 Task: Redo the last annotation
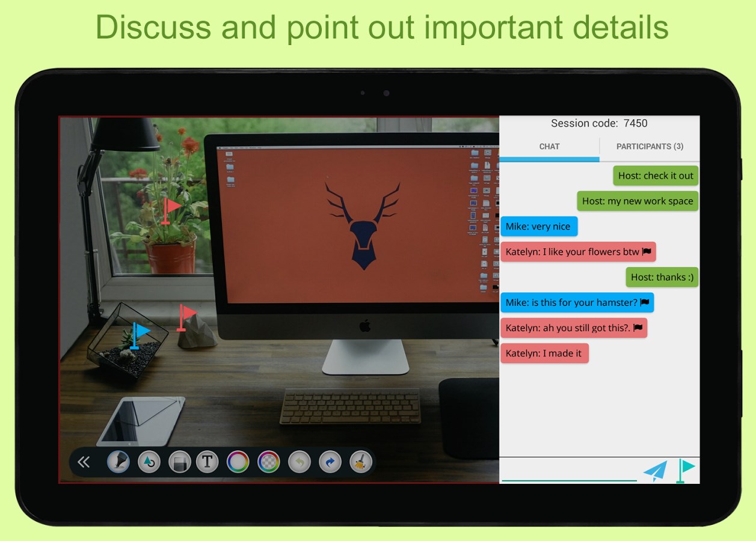click(x=330, y=462)
